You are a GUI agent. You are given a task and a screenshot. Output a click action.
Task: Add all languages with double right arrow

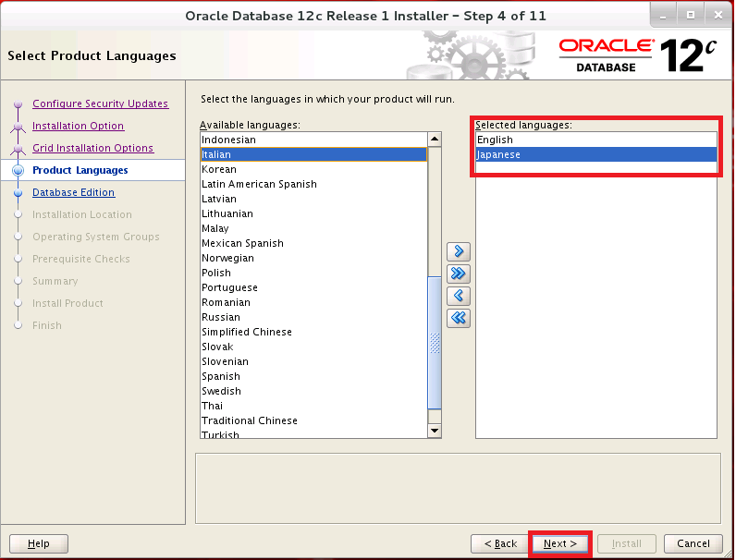[458, 274]
